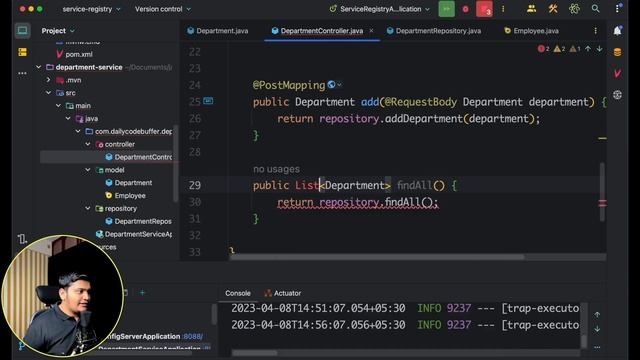
Task: Collapse the model package
Action: (88, 170)
